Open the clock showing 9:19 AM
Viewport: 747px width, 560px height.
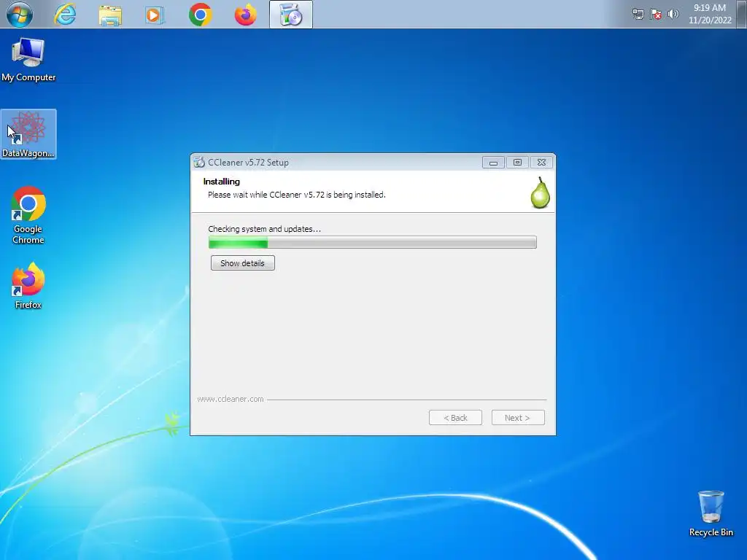[710, 14]
